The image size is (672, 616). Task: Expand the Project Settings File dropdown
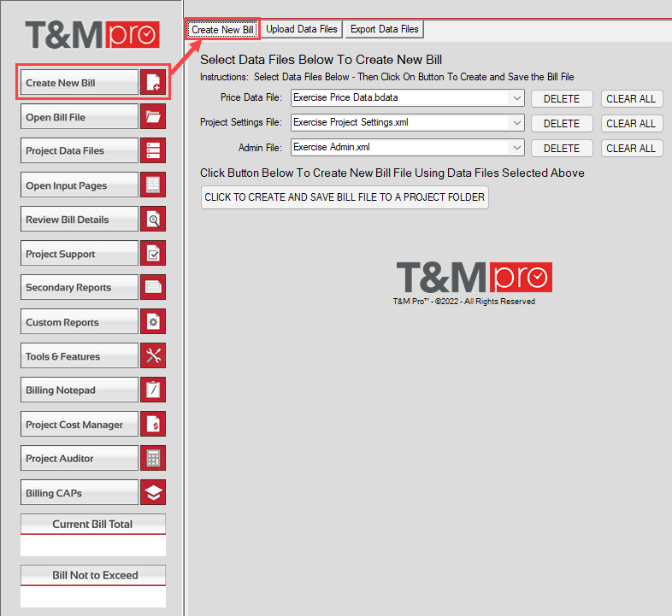click(x=517, y=123)
